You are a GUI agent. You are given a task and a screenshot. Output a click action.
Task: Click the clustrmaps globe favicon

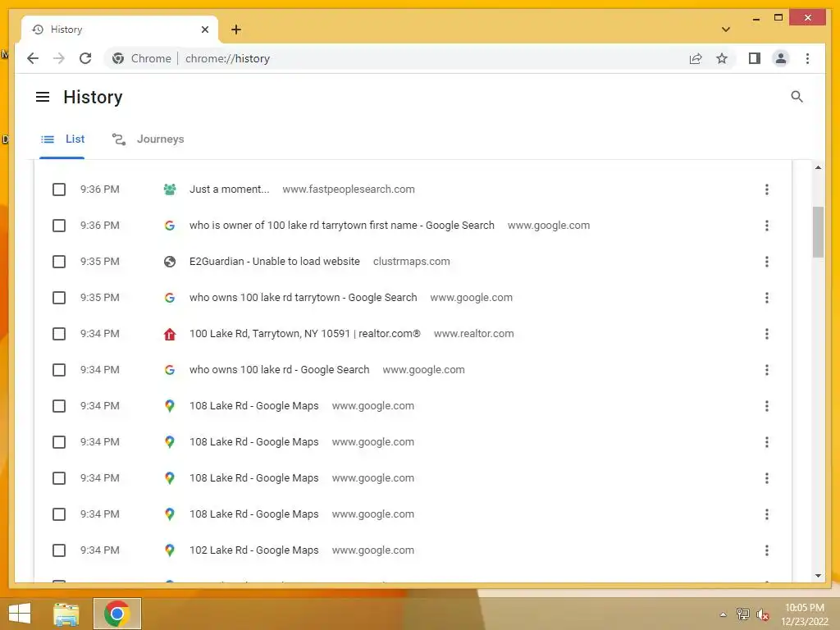click(169, 262)
